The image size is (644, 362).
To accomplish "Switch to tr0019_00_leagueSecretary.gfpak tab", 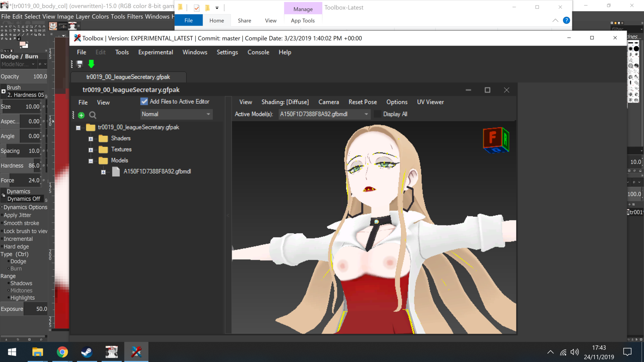I will pyautogui.click(x=128, y=77).
